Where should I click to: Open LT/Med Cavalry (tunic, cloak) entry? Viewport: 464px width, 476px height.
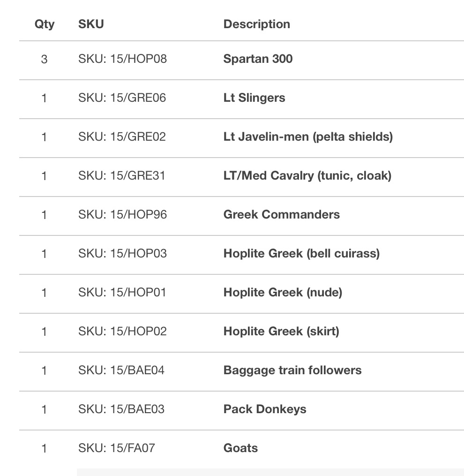[x=307, y=176]
